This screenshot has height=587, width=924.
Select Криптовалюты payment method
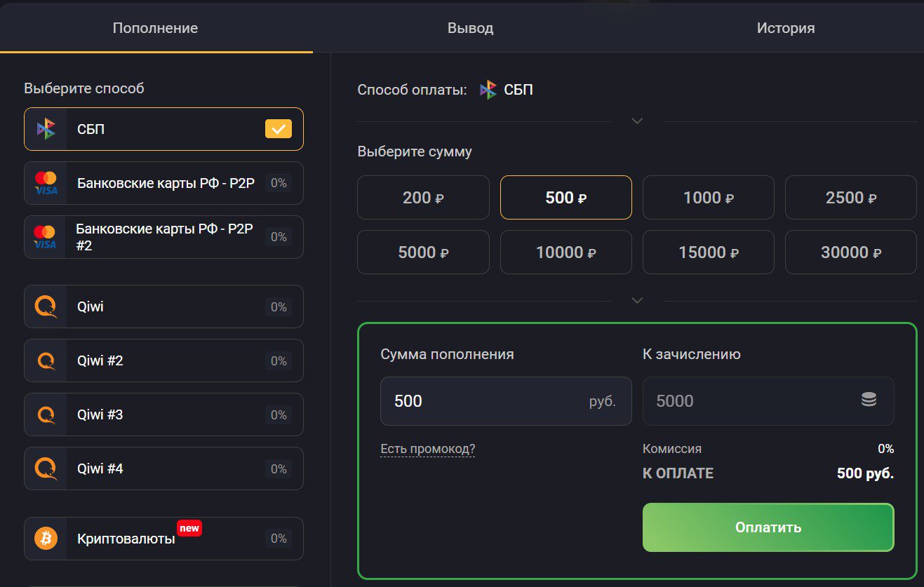(163, 539)
